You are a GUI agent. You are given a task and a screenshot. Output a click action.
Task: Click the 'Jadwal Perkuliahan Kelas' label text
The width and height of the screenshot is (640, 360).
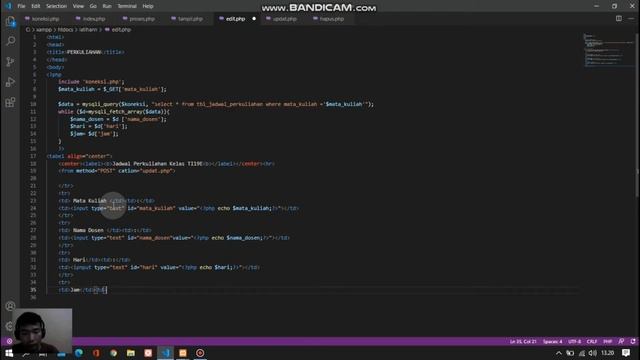point(158,164)
